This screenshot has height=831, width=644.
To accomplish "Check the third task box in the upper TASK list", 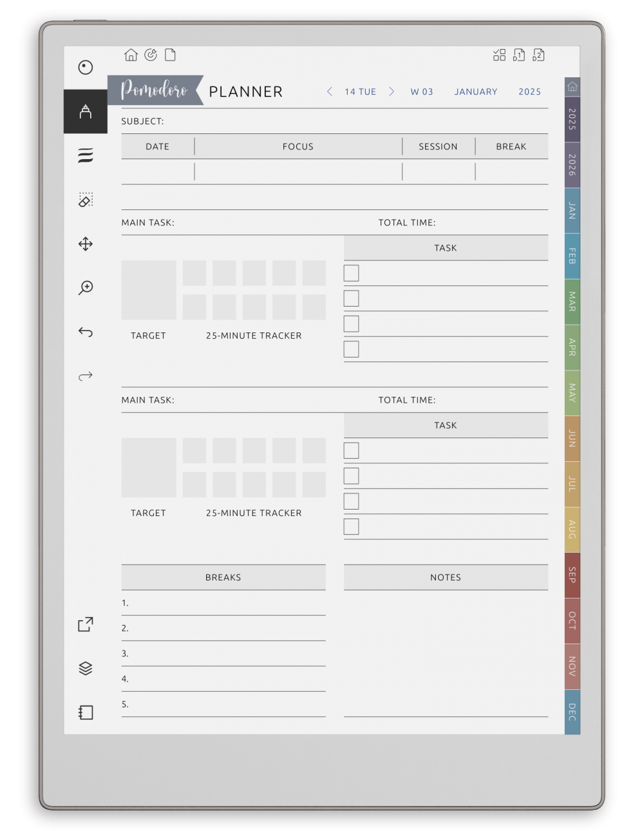I will (351, 323).
